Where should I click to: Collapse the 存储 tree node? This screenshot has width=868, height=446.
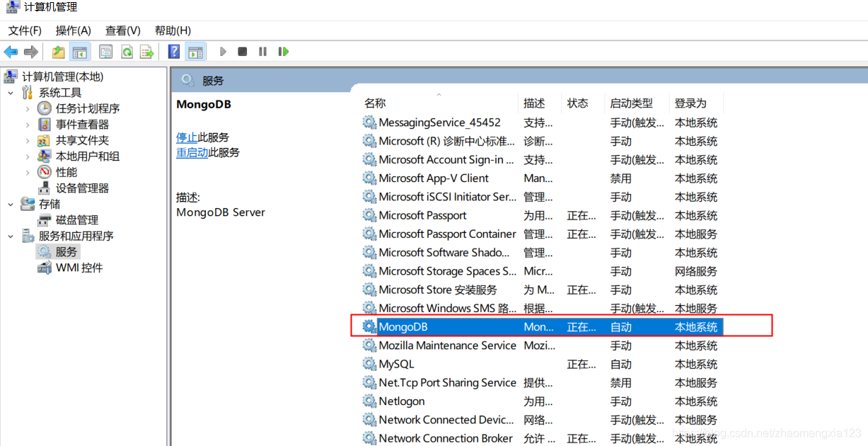pos(11,204)
